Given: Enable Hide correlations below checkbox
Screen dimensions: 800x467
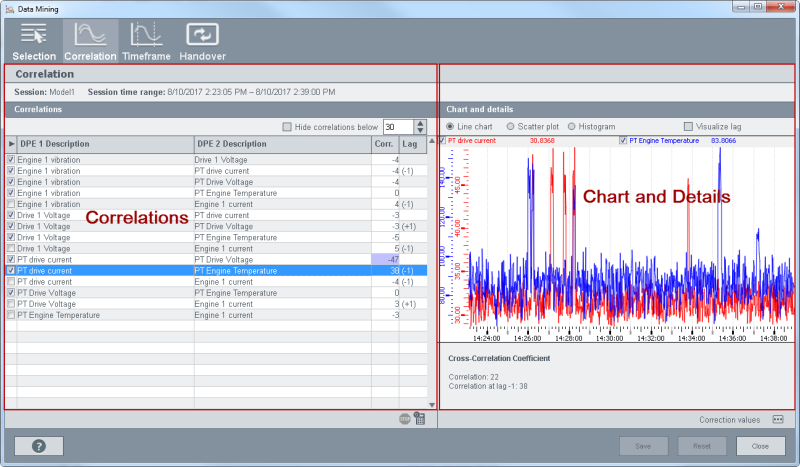Looking at the screenshot, I should pos(288,127).
